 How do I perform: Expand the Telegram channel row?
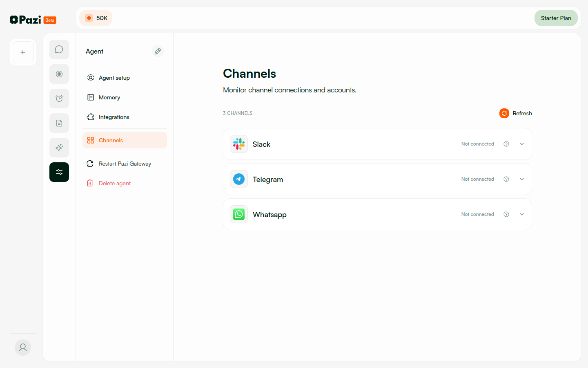click(x=522, y=179)
